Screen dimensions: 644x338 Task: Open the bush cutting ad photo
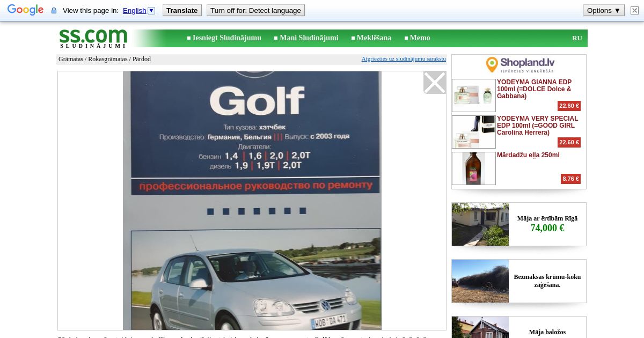point(480,281)
